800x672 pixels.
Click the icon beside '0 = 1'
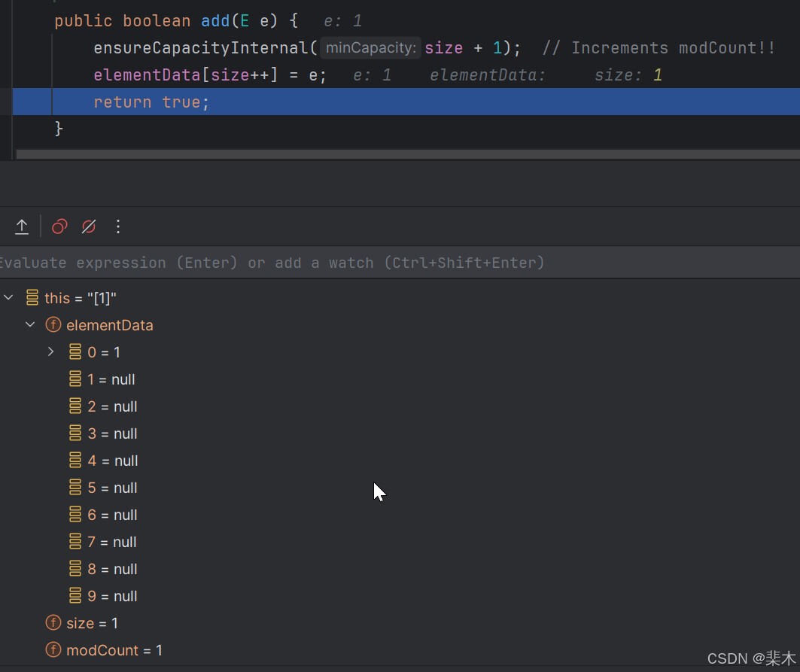(x=75, y=351)
